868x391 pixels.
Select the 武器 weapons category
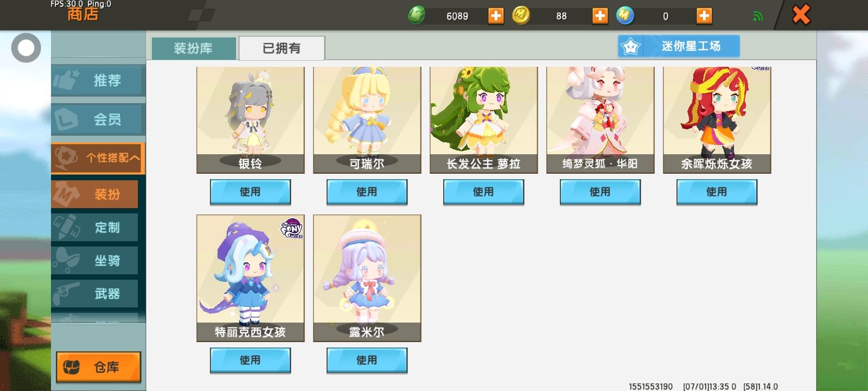[x=95, y=294]
